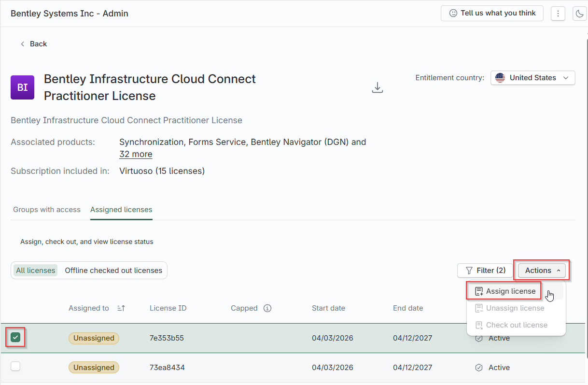Uncheck the checkbox for license 7e353b55
The image size is (588, 385).
pyautogui.click(x=15, y=338)
